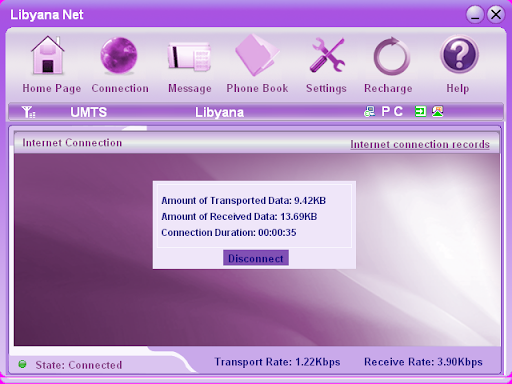This screenshot has width=512, height=384.
Task: Click Amount of Received Data: 13.69KB
Action: (239, 217)
